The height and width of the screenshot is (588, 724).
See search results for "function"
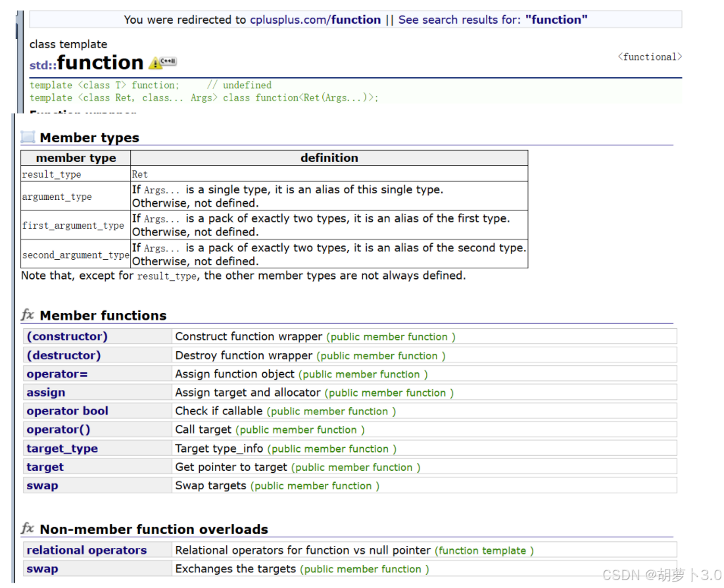point(493,20)
